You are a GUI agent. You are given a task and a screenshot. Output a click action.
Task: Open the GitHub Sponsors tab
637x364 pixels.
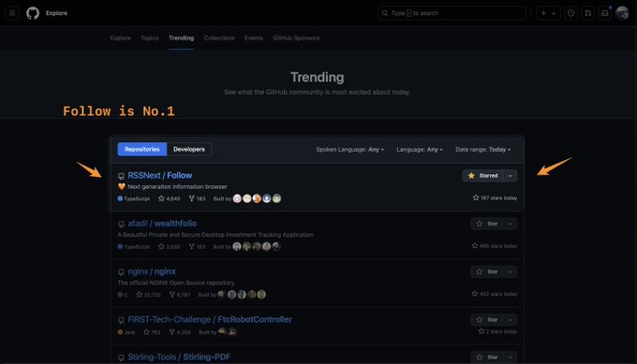pos(296,37)
